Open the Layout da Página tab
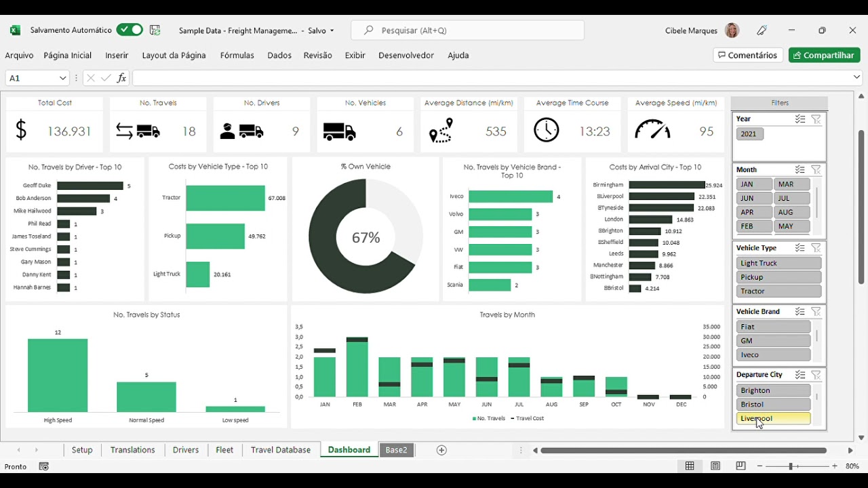This screenshot has height=488, width=868. click(174, 56)
